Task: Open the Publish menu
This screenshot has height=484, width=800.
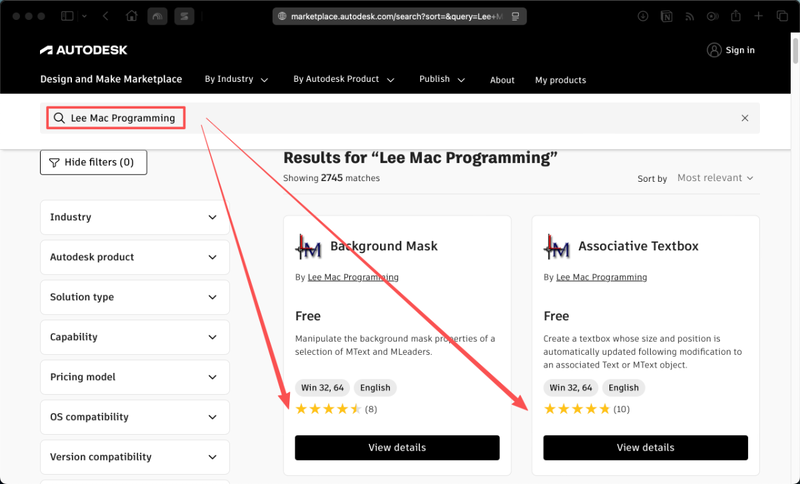Action: [442, 79]
